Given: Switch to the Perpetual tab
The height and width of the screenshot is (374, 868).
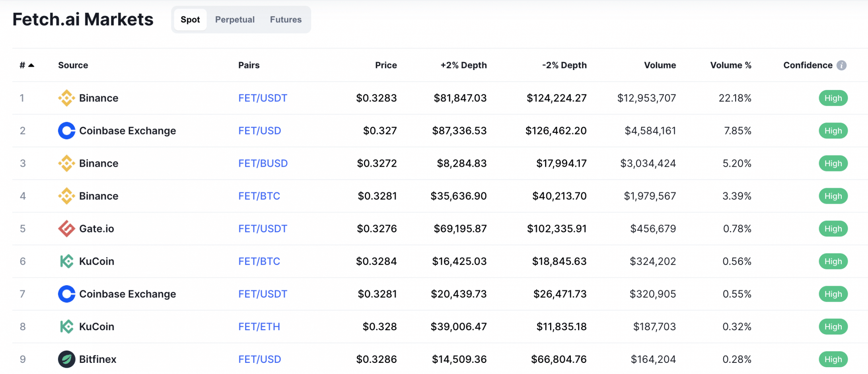Looking at the screenshot, I should [235, 19].
